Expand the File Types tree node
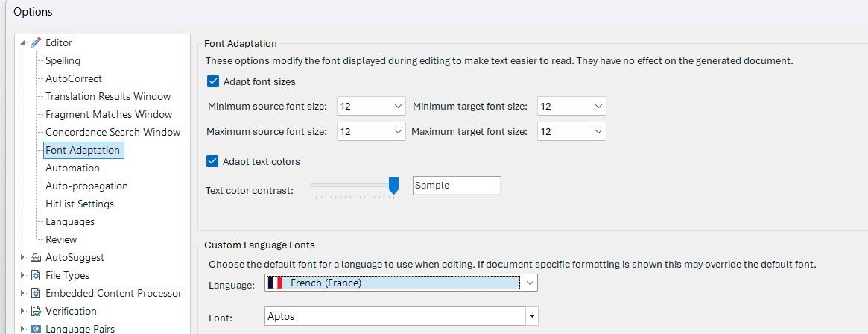The width and height of the screenshot is (868, 334). tap(22, 275)
